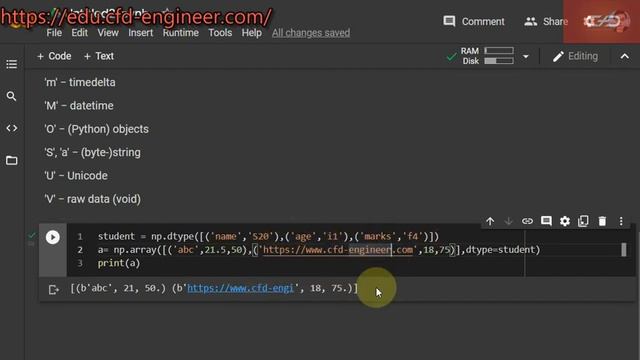Open the code snippets icon
This screenshot has height=360, width=640.
click(11, 128)
